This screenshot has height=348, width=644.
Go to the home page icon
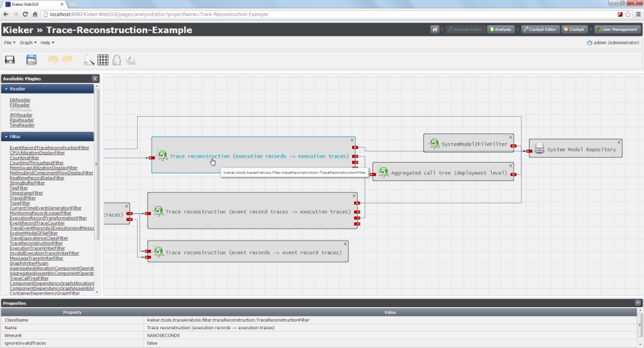click(435, 30)
